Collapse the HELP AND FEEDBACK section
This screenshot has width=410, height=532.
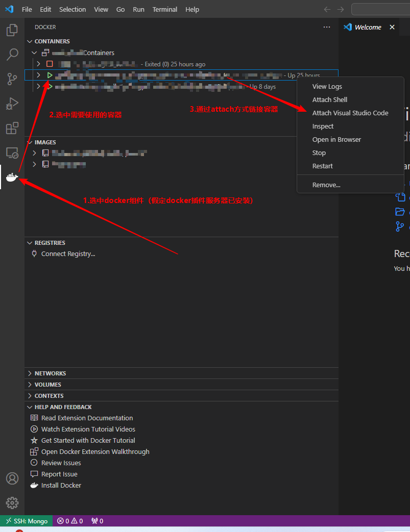point(30,407)
